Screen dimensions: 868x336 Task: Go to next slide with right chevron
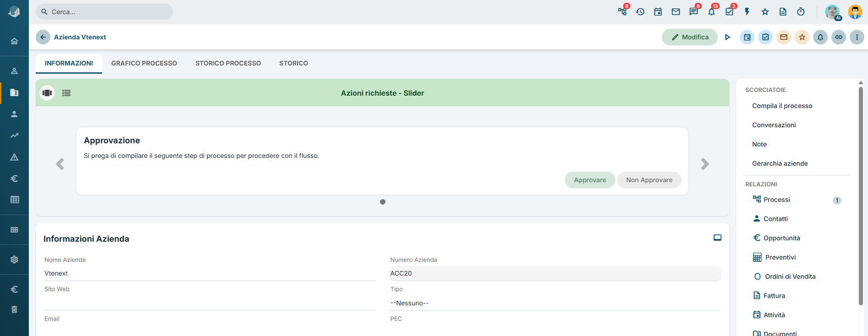click(705, 164)
